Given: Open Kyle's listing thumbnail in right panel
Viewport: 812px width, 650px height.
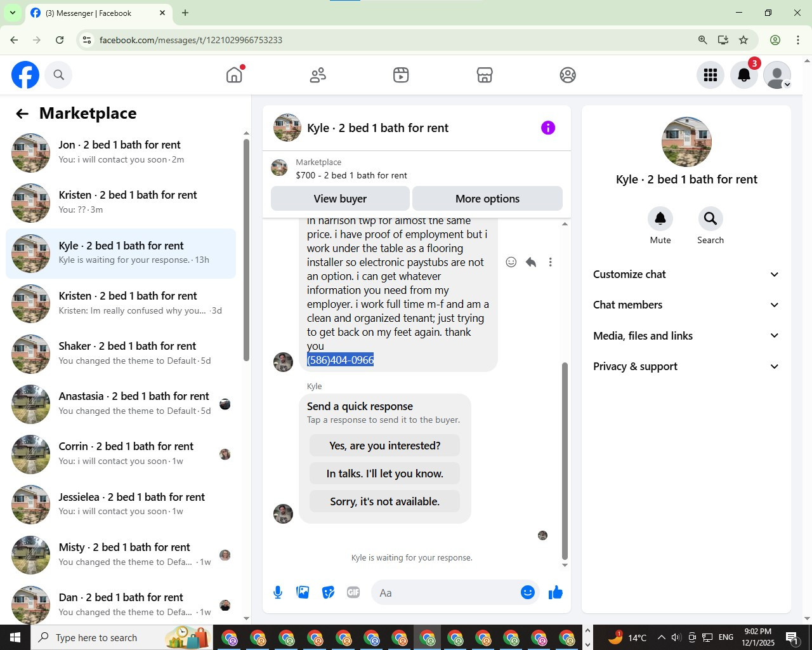Looking at the screenshot, I should click(x=686, y=142).
